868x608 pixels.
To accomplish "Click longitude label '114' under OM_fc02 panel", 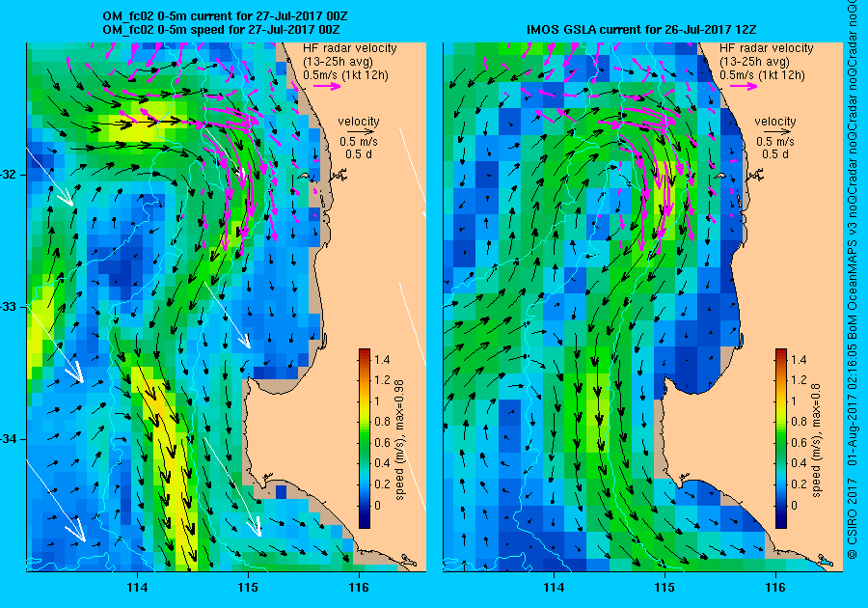I will click(x=137, y=588).
